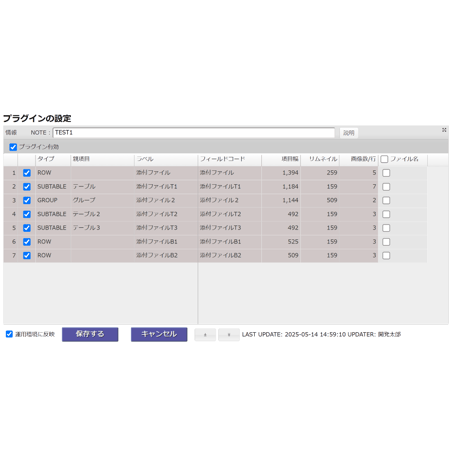Uncheck the enable checkbox for 添付ファイルB2 row

tap(27, 255)
